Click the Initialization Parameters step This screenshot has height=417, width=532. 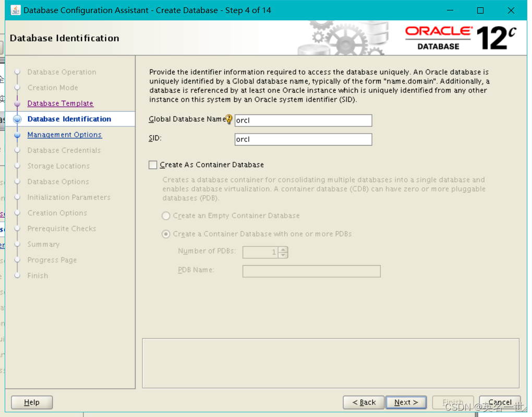pyautogui.click(x=69, y=197)
